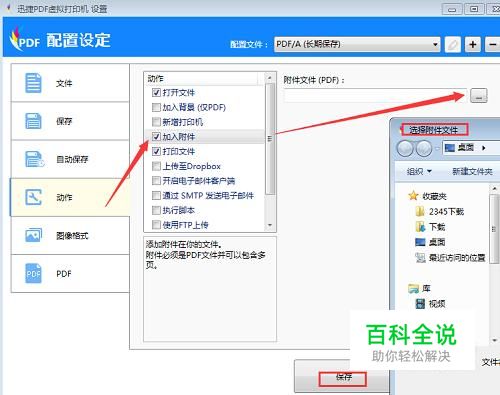Click the 视频 library icon

click(420, 303)
